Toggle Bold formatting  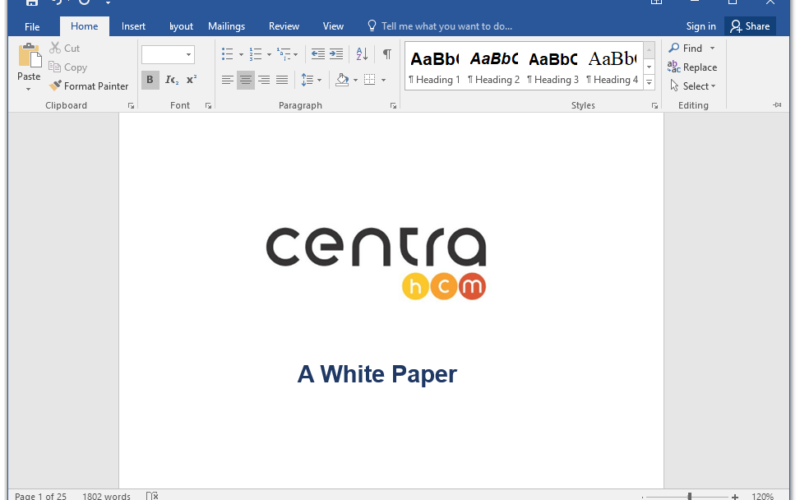coord(150,80)
